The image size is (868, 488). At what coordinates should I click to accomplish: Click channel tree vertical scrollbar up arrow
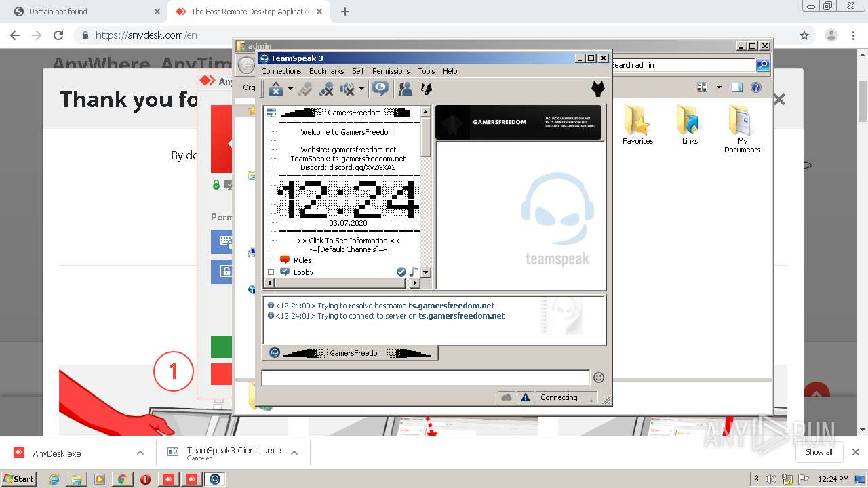tap(426, 112)
